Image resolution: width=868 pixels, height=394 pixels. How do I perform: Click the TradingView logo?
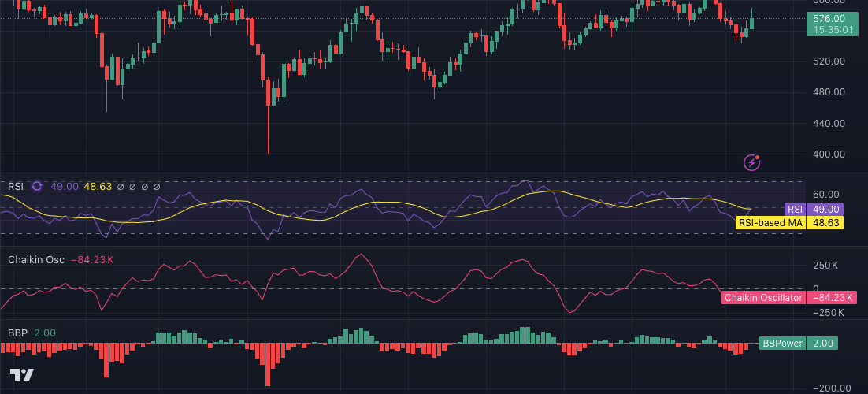(21, 375)
